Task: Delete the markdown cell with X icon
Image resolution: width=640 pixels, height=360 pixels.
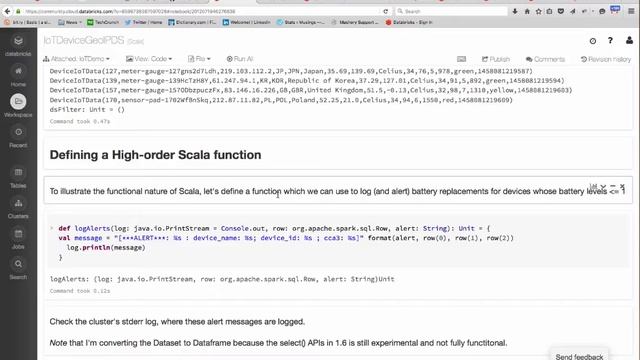Action: pos(622,186)
